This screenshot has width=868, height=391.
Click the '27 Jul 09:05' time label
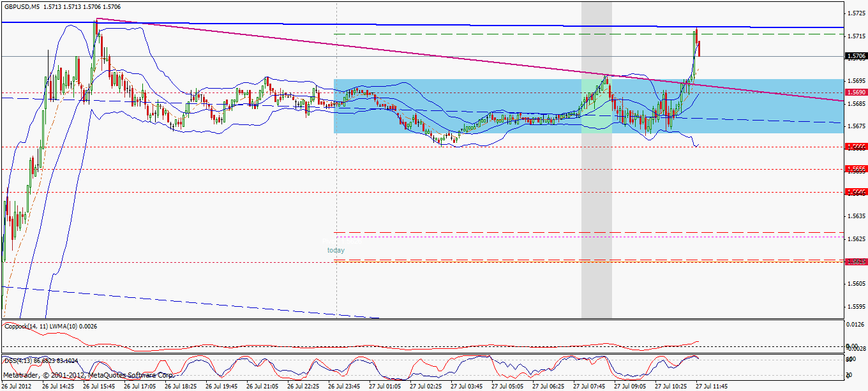coord(629,387)
